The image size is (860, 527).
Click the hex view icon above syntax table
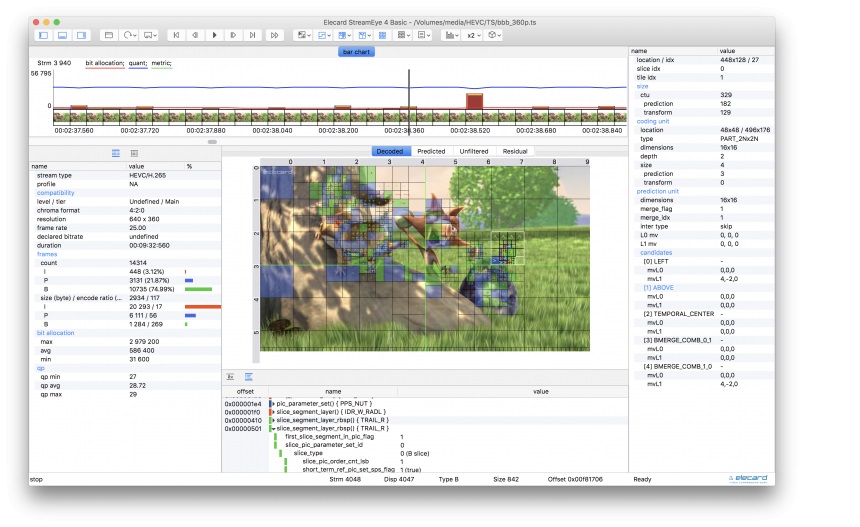pos(230,377)
